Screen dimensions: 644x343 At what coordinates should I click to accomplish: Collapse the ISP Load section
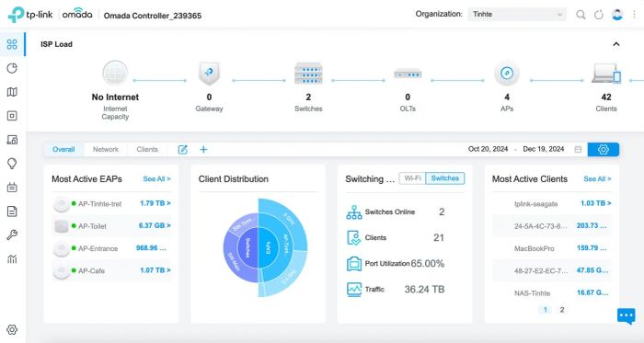pyautogui.click(x=616, y=44)
